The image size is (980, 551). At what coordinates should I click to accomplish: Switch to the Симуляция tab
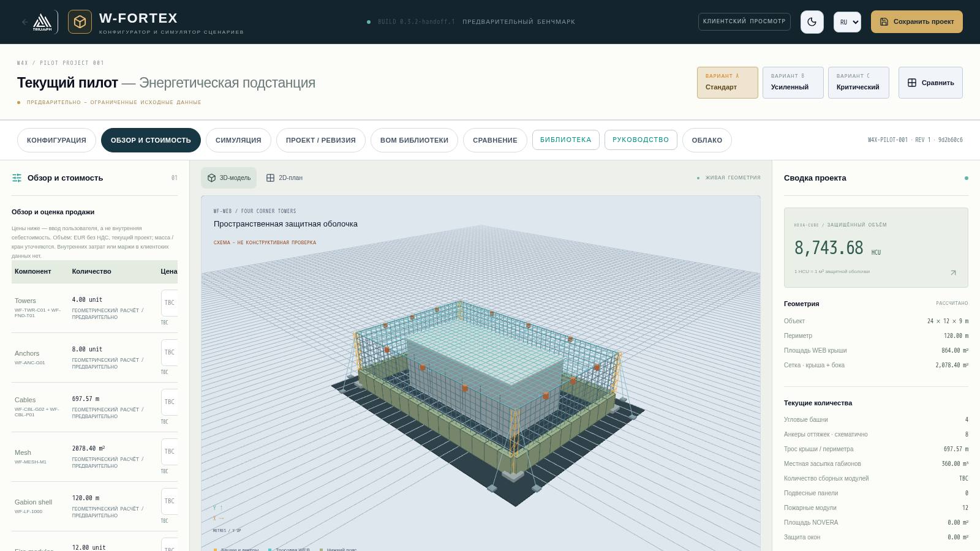pos(238,140)
